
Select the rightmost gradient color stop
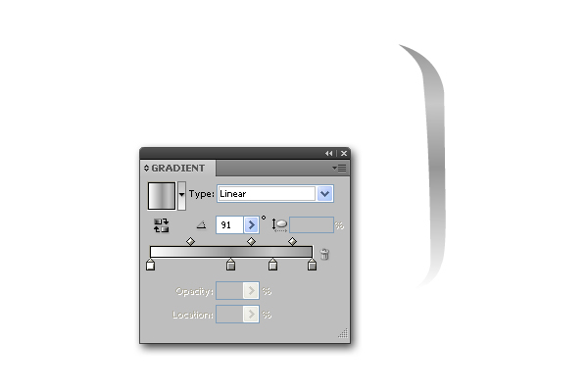click(x=312, y=265)
